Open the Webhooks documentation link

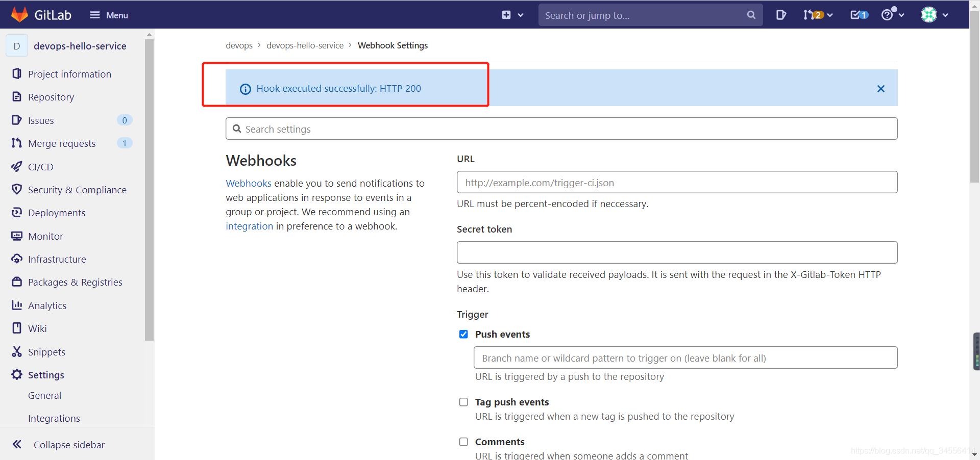point(248,183)
